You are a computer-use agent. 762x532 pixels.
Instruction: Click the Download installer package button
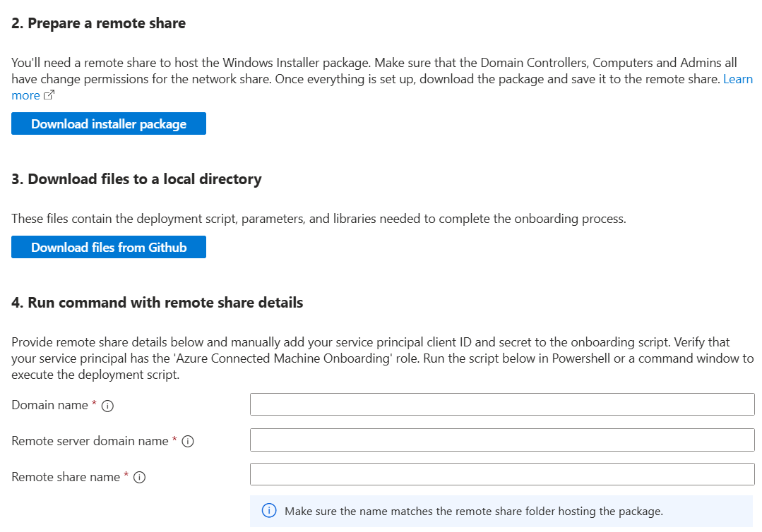coord(108,123)
